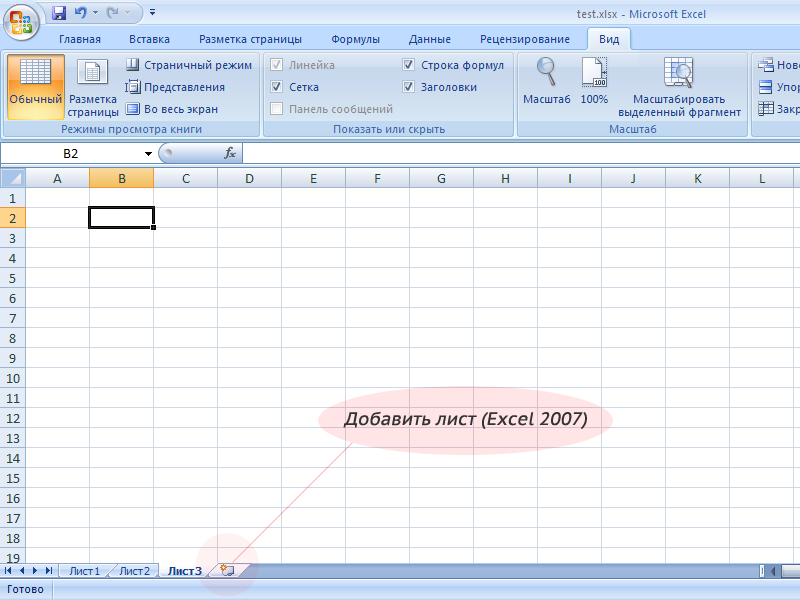Open Представления custom views
The height and width of the screenshot is (600, 800).
point(175,87)
